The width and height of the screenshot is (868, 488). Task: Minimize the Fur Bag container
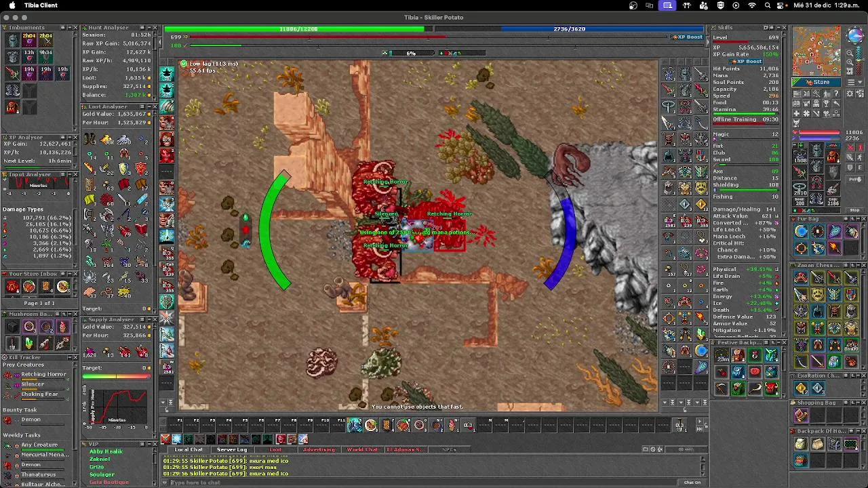[x=859, y=219]
